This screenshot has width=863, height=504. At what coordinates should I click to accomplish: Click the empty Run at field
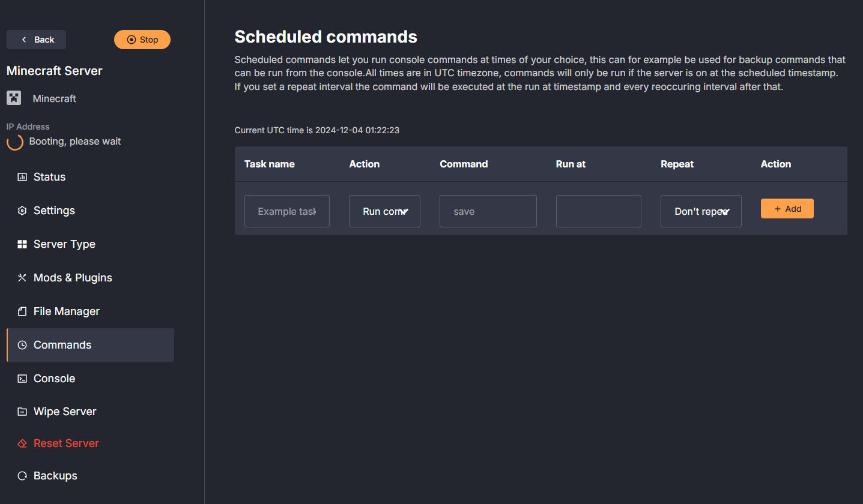click(598, 211)
